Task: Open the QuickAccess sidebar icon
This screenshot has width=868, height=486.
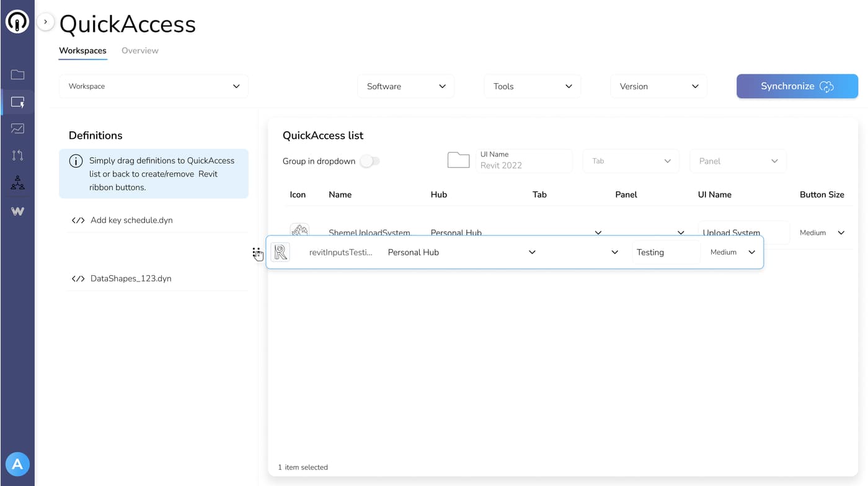Action: point(17,102)
